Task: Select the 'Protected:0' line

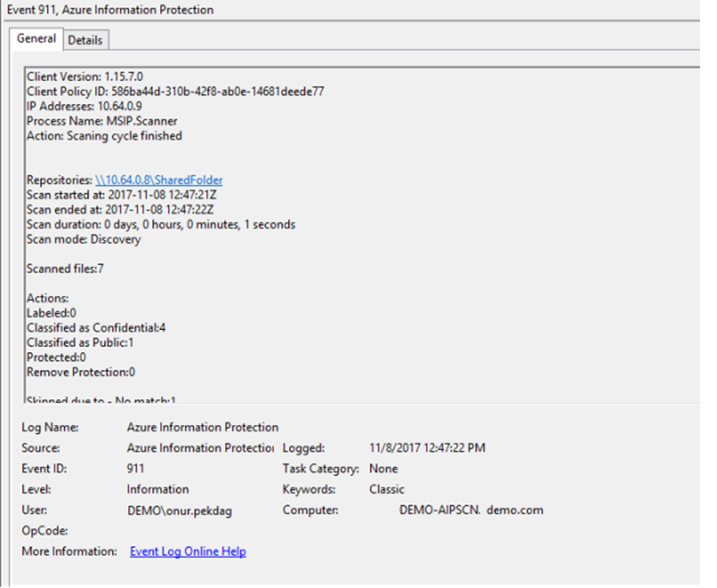Action: click(x=56, y=357)
